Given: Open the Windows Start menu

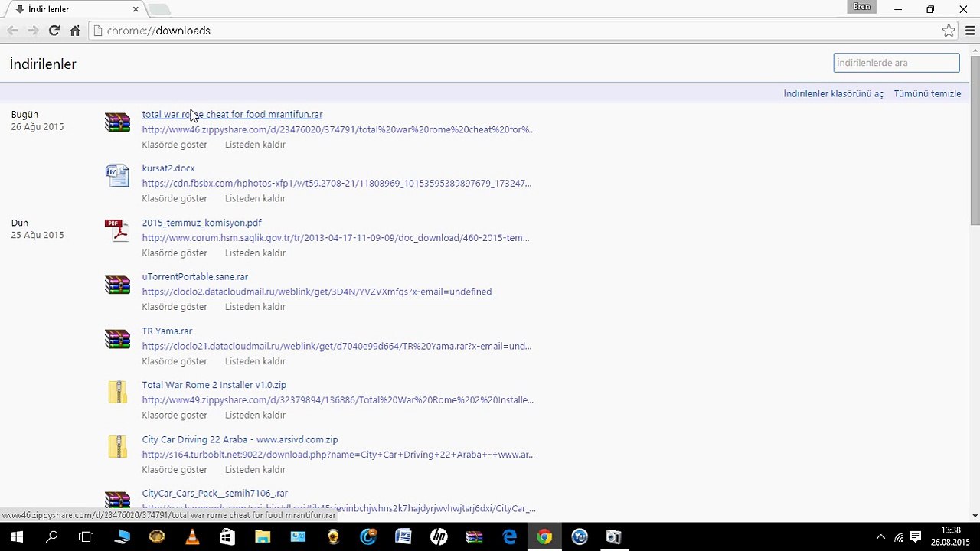Looking at the screenshot, I should point(17,537).
